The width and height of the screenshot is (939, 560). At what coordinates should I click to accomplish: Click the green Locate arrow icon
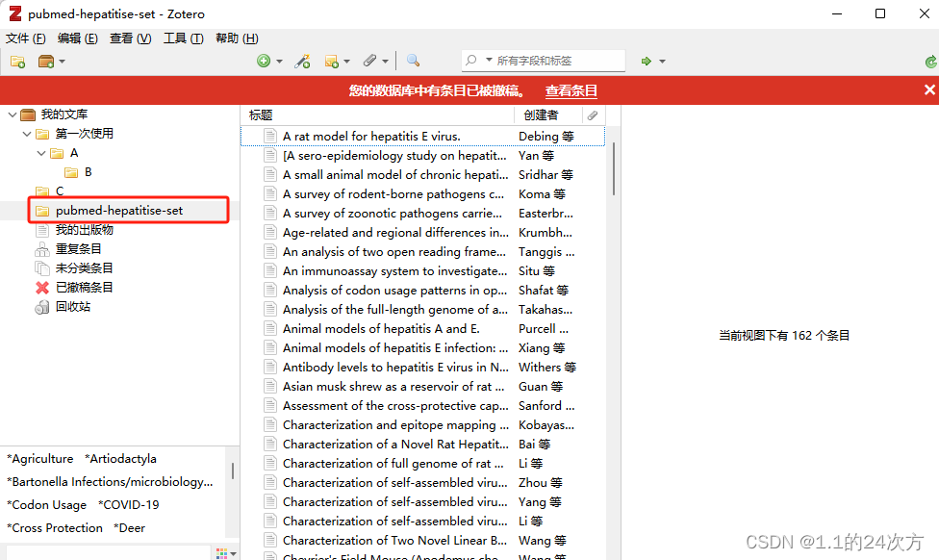pos(647,61)
